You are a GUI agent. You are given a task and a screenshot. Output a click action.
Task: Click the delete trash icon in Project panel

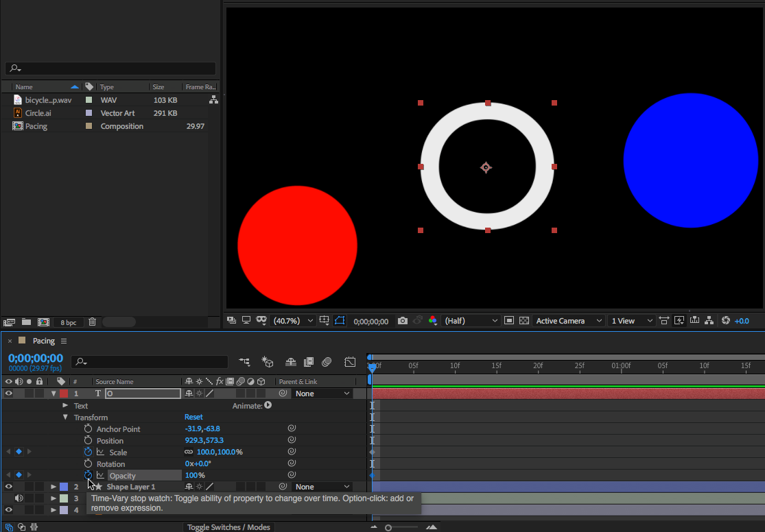pos(93,322)
